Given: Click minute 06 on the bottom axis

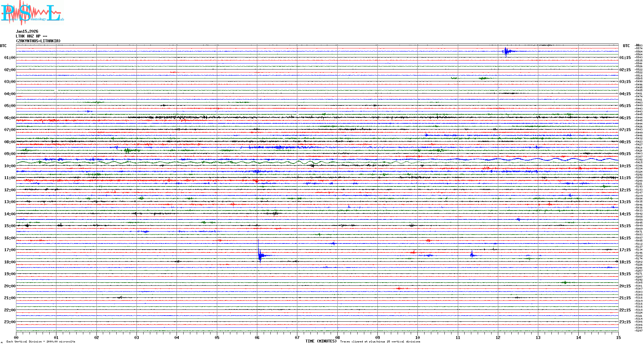Looking at the screenshot, I should coord(257,337).
